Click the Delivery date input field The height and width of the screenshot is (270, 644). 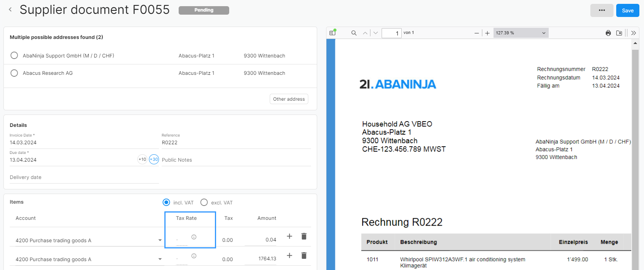tap(84, 177)
